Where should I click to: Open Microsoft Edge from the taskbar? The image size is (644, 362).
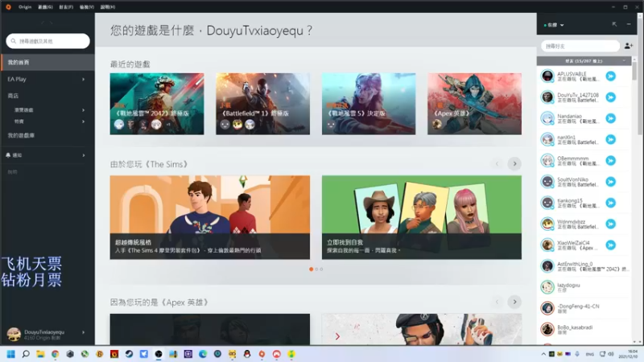click(x=203, y=354)
